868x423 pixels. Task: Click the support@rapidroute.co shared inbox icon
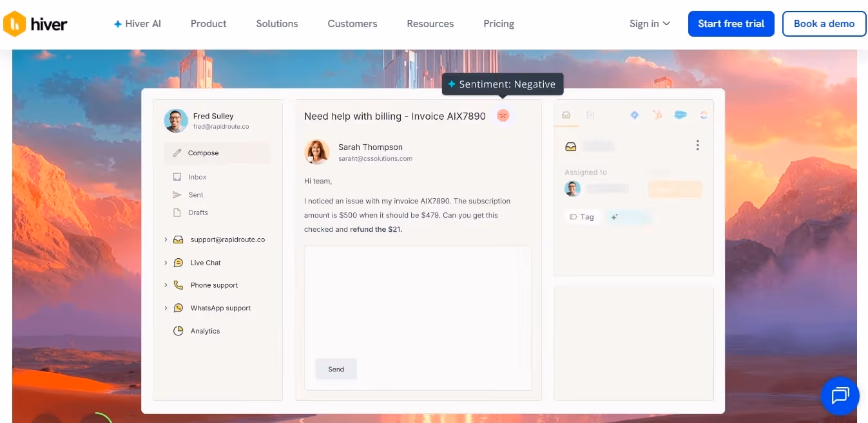[x=178, y=240]
